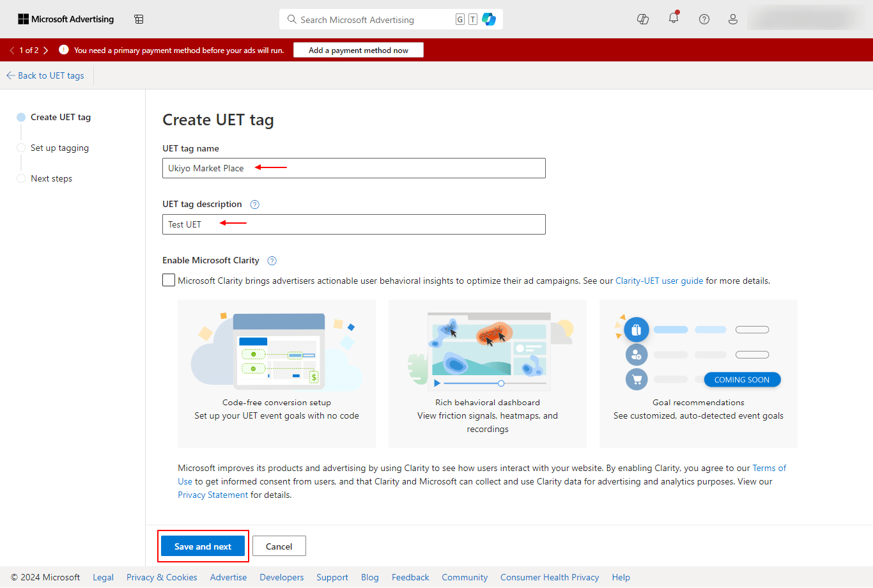873x588 pixels.
Task: Click Goal recommendations illustration
Action: pos(698,353)
